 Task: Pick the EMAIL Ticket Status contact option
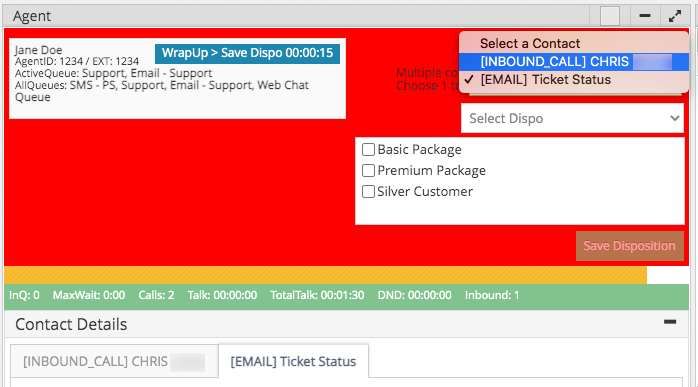click(574, 80)
